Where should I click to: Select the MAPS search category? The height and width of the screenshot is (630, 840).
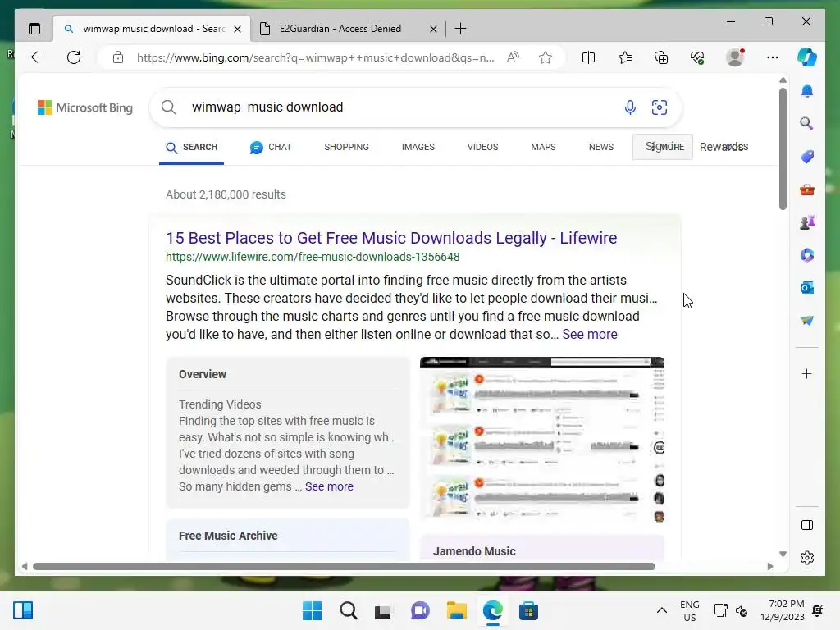pyautogui.click(x=543, y=147)
